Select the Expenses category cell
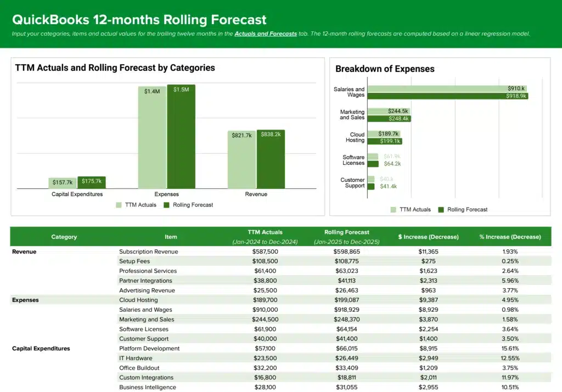The image size is (562, 392). pyautogui.click(x=25, y=300)
